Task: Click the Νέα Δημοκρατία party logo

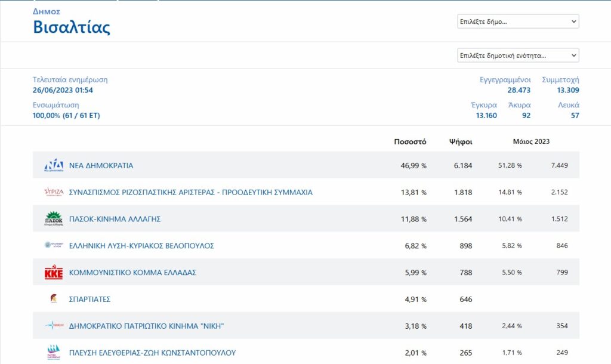Action: click(x=54, y=165)
